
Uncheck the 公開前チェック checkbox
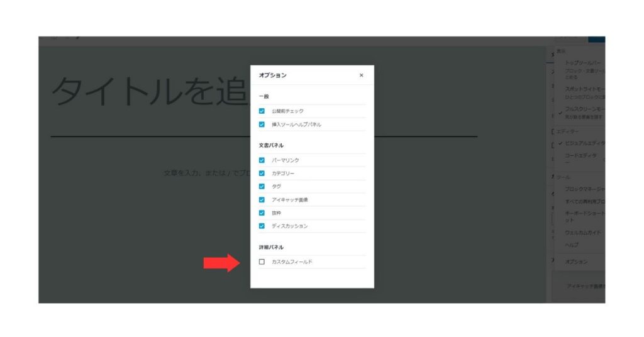(262, 111)
